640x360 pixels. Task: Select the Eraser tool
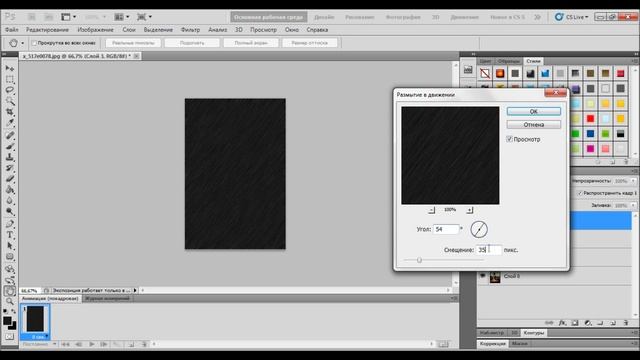(10, 179)
